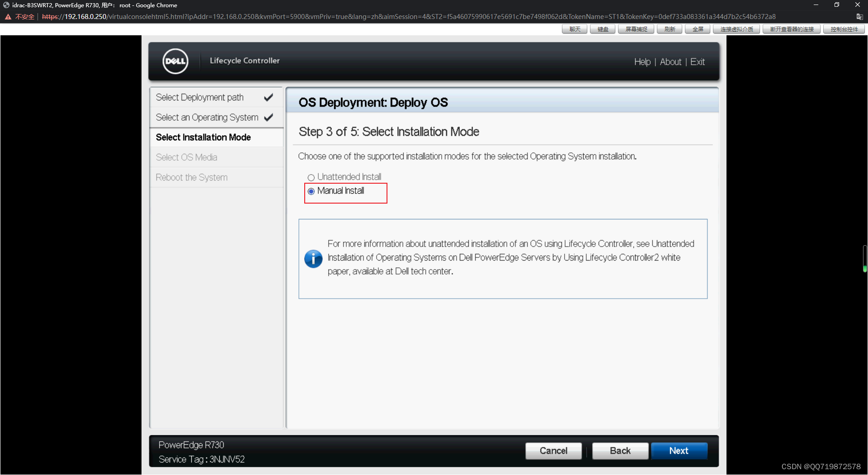Image resolution: width=868 pixels, height=475 pixels.
Task: Click the 聊天 (chat) button
Action: tap(575, 29)
